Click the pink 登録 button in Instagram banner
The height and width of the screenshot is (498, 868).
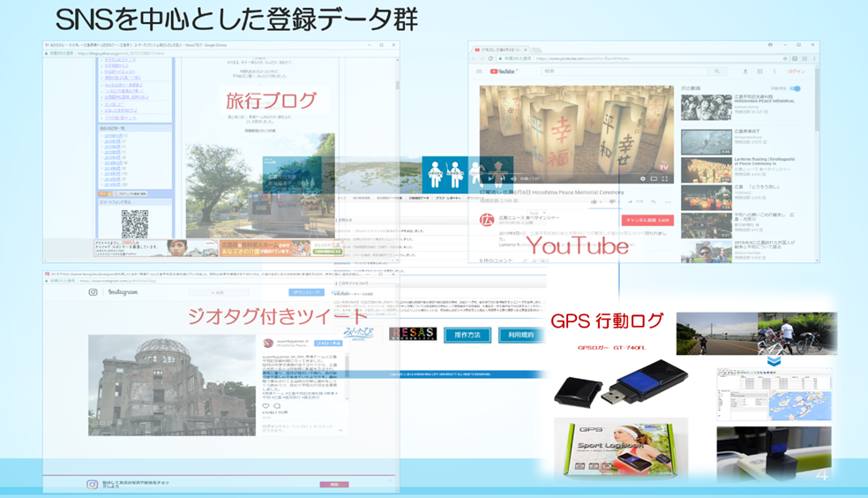[x=334, y=485]
